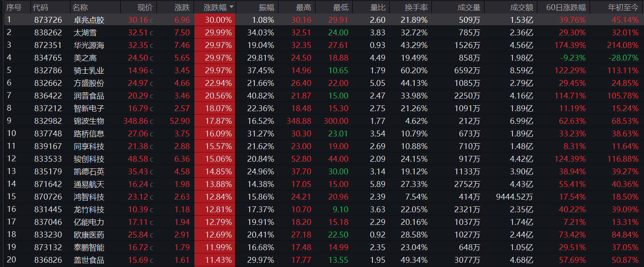Sort by 60日涨跌幅 column header
The height and width of the screenshot is (267, 644).
point(566,7)
